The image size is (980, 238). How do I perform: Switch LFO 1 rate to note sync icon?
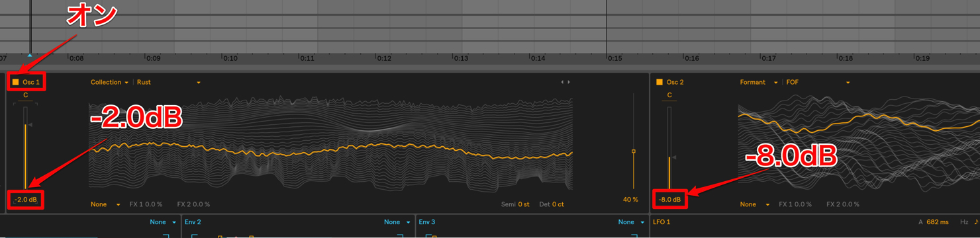point(976,222)
